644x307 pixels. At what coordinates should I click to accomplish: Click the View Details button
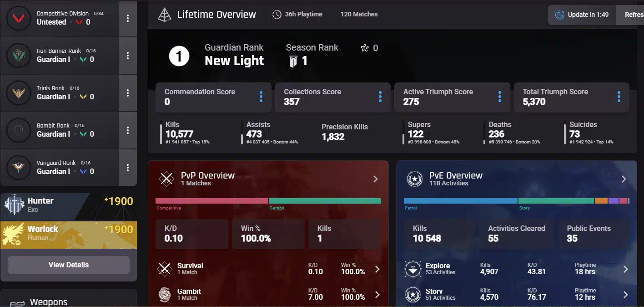pyautogui.click(x=69, y=265)
